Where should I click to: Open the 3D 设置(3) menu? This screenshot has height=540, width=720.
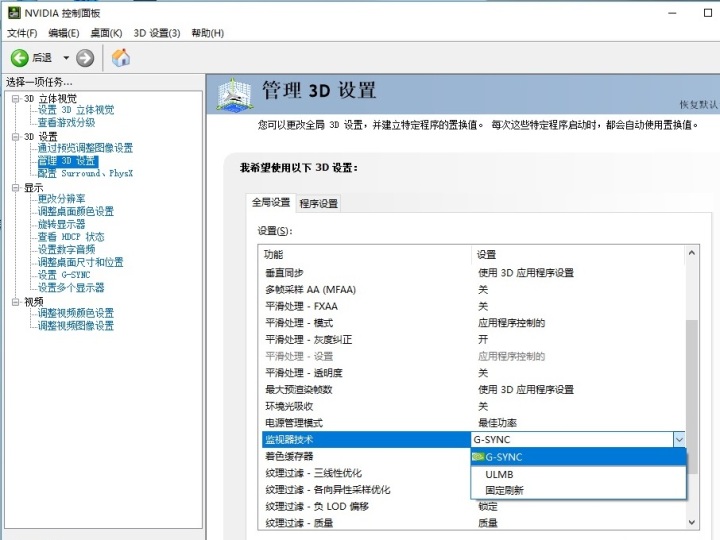[x=157, y=33]
